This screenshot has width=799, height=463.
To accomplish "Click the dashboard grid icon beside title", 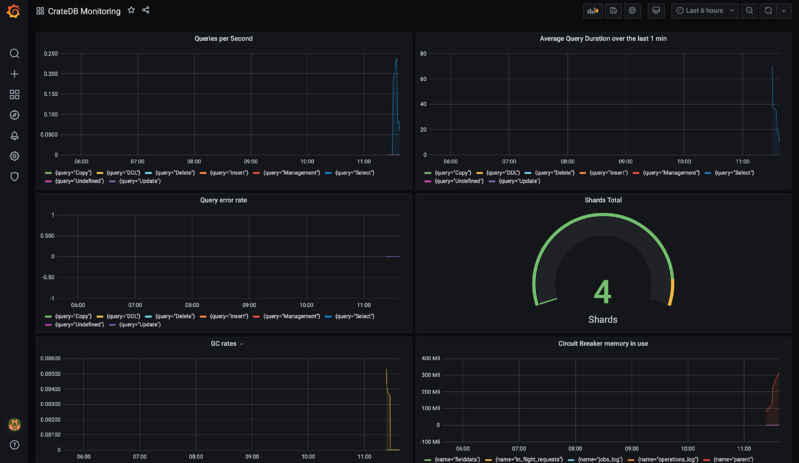I will 40,11.
